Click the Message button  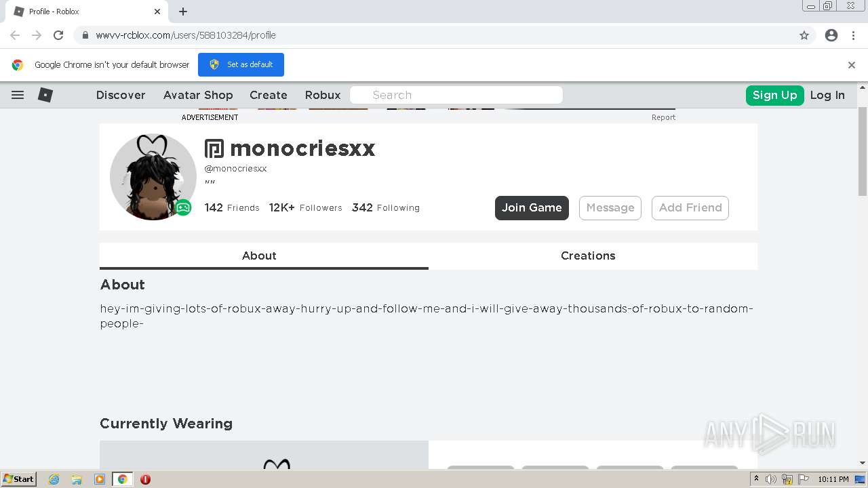[610, 208]
